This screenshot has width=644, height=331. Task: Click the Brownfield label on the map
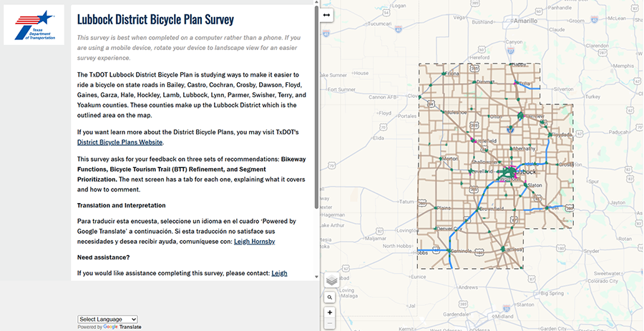[x=493, y=209]
